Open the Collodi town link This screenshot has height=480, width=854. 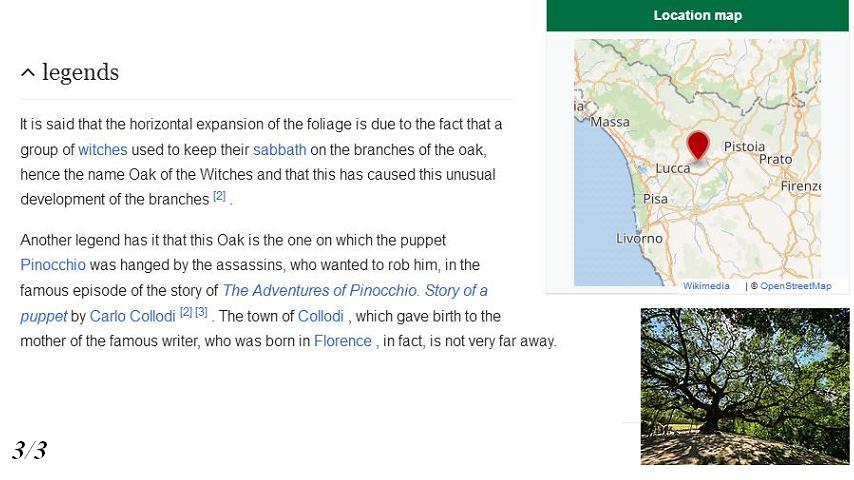tap(321, 317)
